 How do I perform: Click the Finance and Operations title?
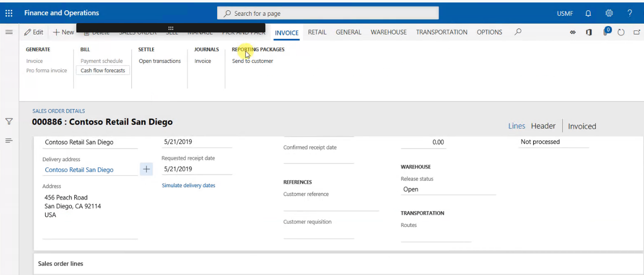(62, 13)
